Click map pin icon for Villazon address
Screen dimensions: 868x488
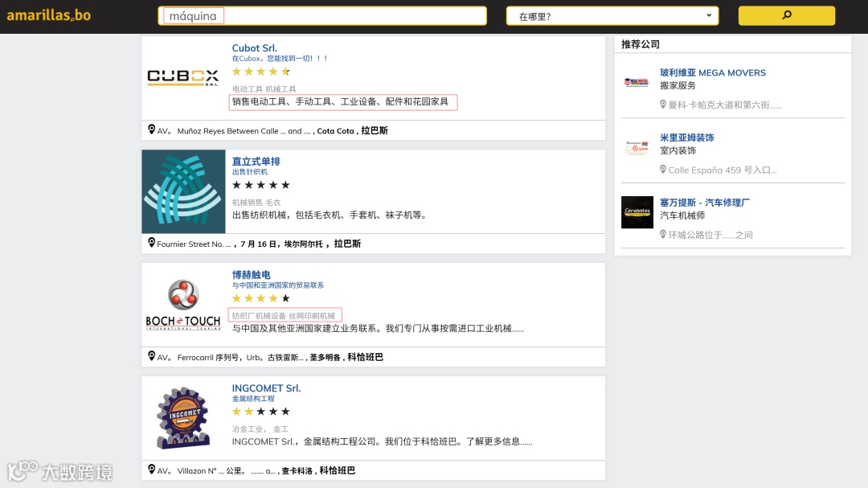[151, 470]
